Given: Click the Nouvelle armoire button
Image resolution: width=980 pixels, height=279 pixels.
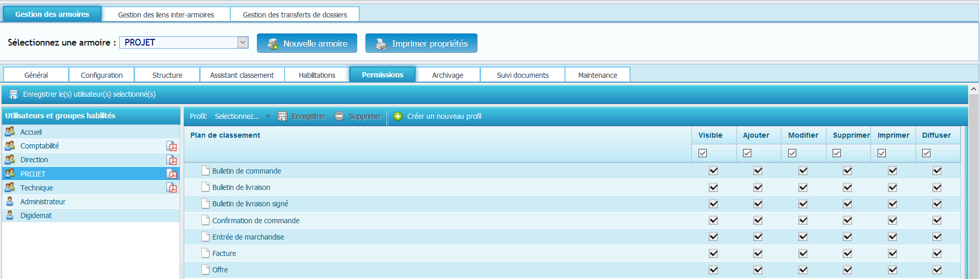Looking at the screenshot, I should click(x=308, y=44).
